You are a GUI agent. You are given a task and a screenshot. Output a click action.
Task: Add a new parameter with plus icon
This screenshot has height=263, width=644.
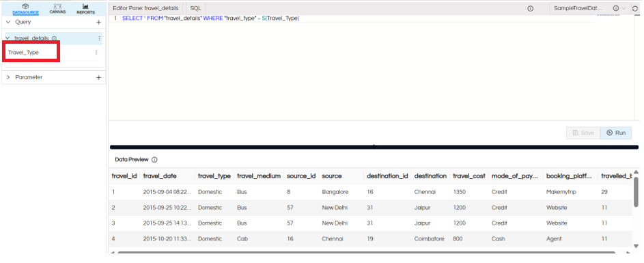(98, 77)
